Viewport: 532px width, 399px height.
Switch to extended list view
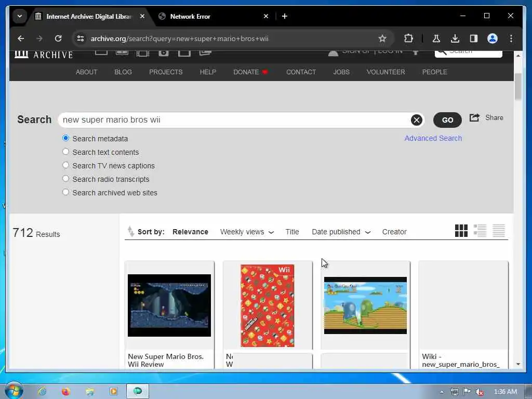480,231
